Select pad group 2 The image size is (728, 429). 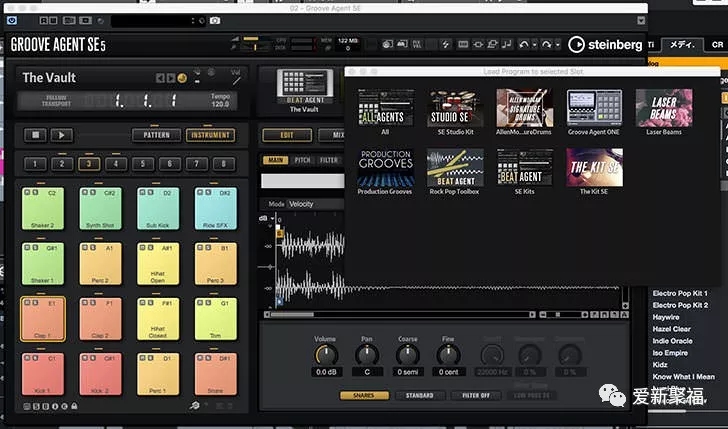click(62, 163)
